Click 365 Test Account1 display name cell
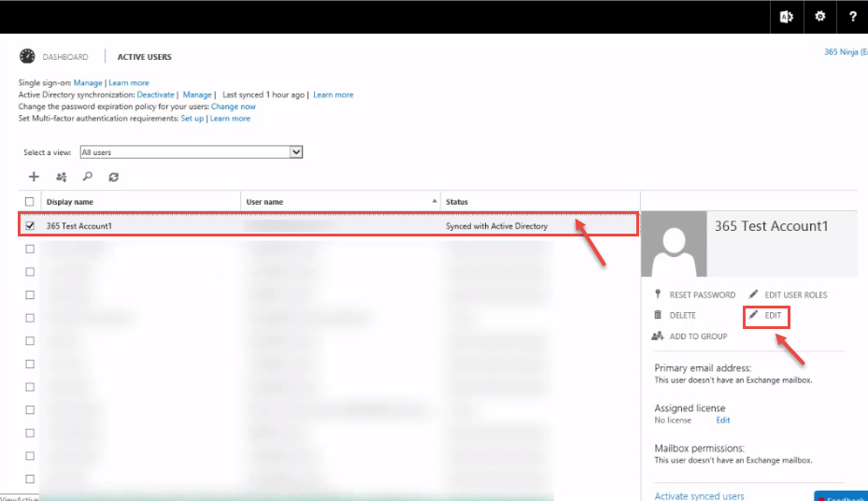Image resolution: width=868 pixels, height=501 pixels. coord(79,226)
